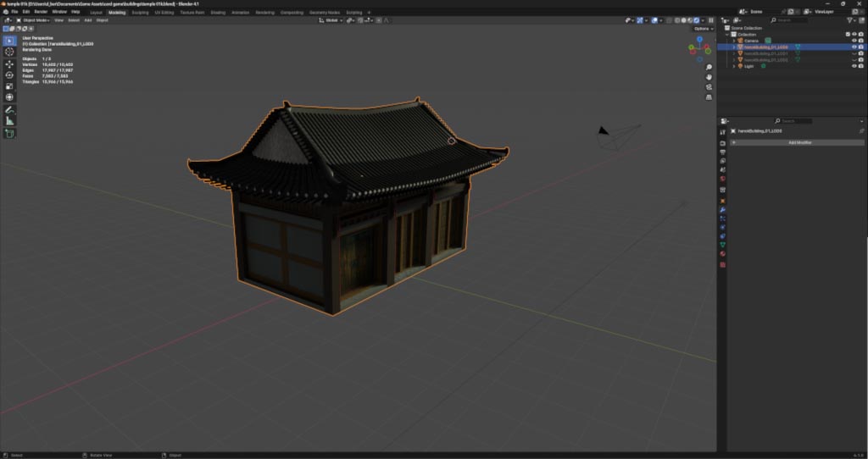Click the zoom magnifier icon in viewport

coord(709,68)
